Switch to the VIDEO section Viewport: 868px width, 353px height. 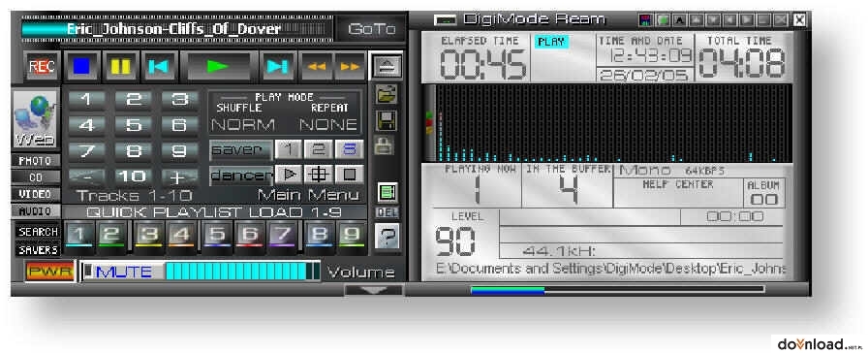pyautogui.click(x=36, y=195)
